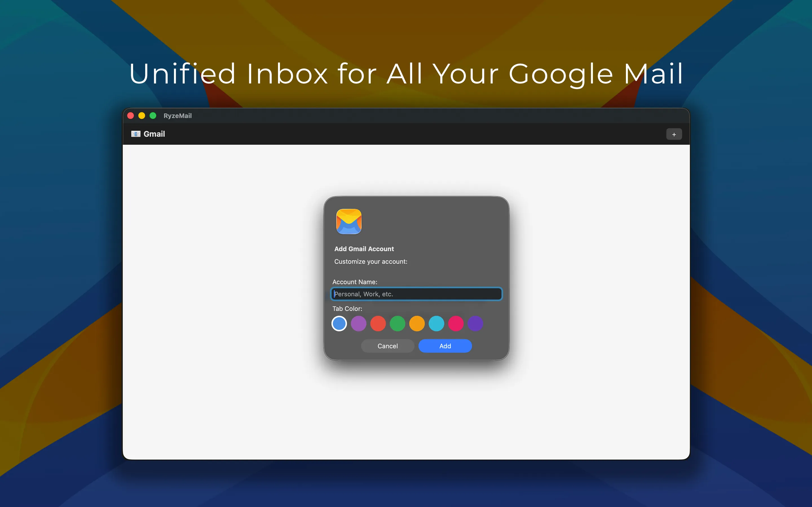The image size is (812, 507).
Task: Select the green tab color
Action: (397, 323)
